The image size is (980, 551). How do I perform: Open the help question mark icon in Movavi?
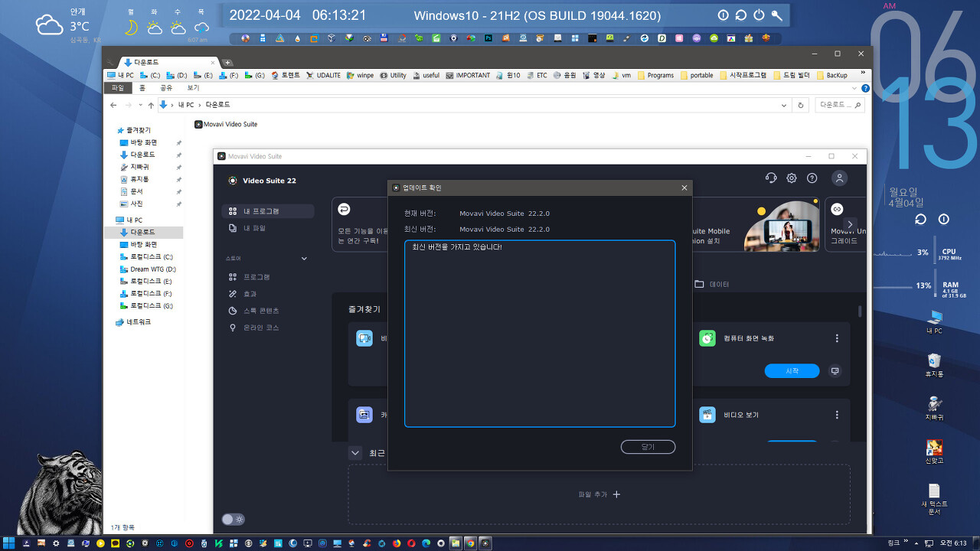tap(812, 178)
